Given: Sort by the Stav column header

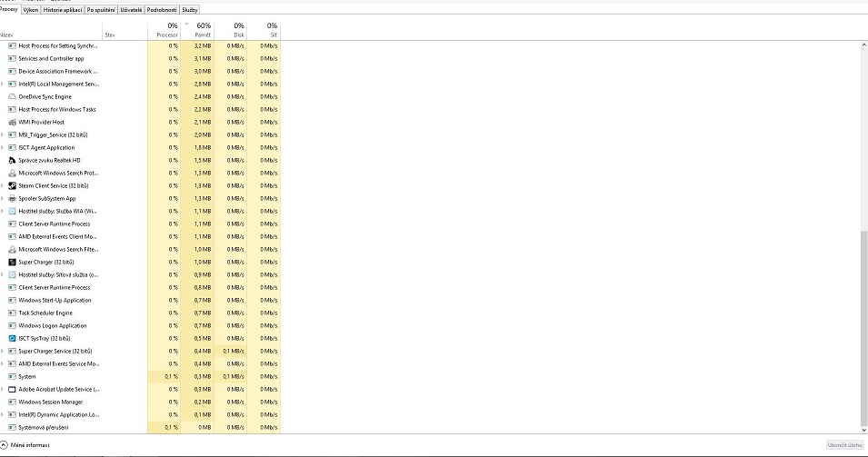Looking at the screenshot, I should [x=125, y=30].
